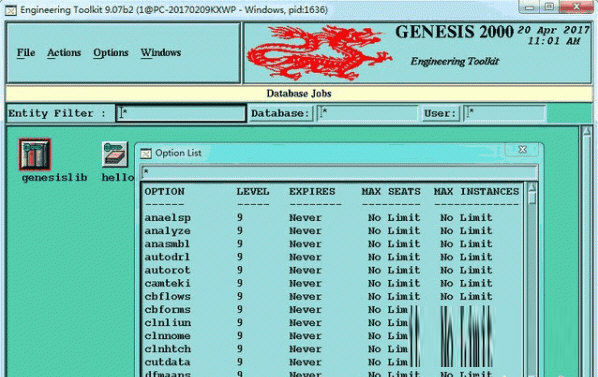Open the hello job icon
The image size is (598, 377).
(115, 154)
